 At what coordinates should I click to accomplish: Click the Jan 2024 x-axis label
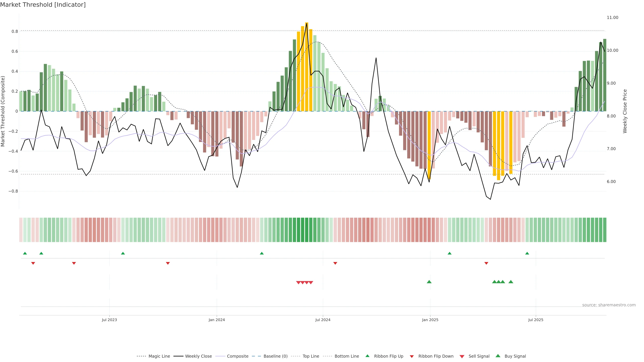[217, 320]
